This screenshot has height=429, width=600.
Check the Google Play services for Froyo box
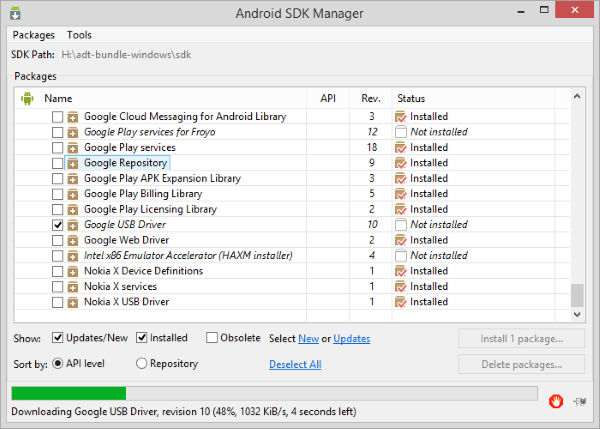pos(57,132)
